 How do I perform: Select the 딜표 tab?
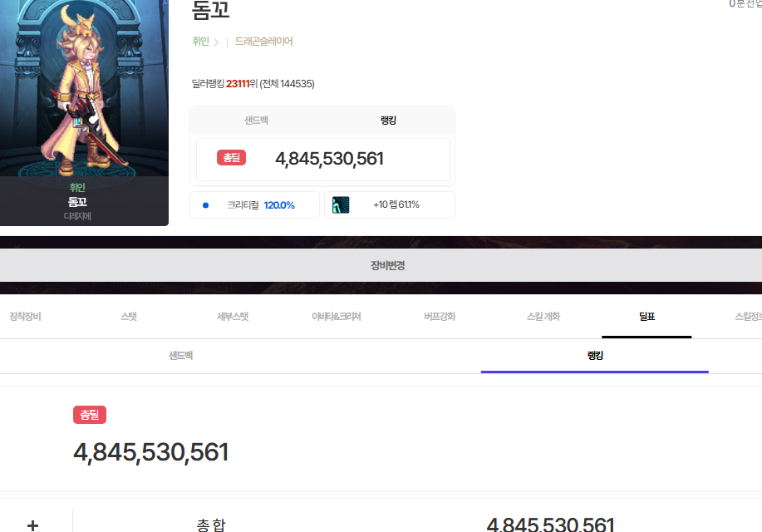pyautogui.click(x=646, y=317)
